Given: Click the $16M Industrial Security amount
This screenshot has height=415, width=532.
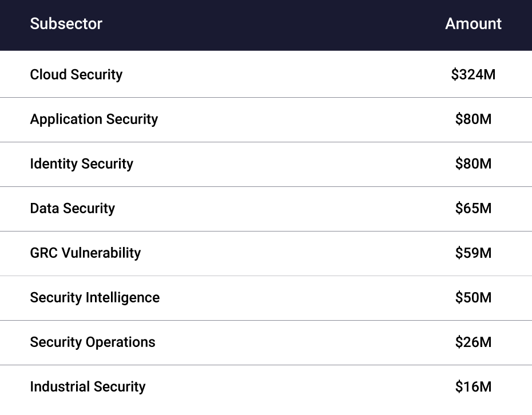Looking at the screenshot, I should (473, 387).
